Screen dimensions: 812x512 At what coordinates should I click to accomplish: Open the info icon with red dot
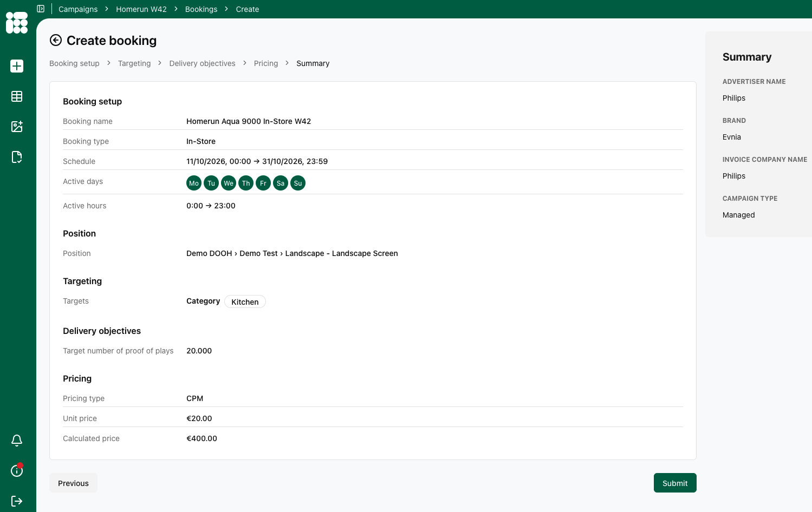pos(17,470)
